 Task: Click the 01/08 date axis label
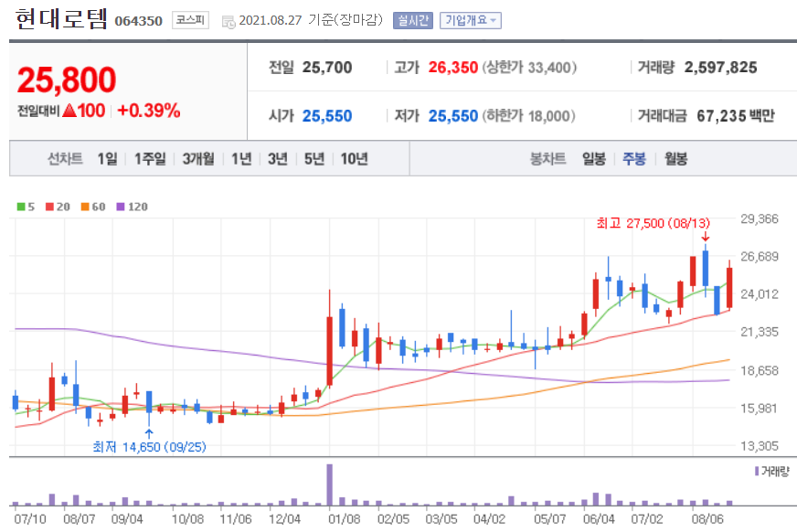[x=345, y=519]
